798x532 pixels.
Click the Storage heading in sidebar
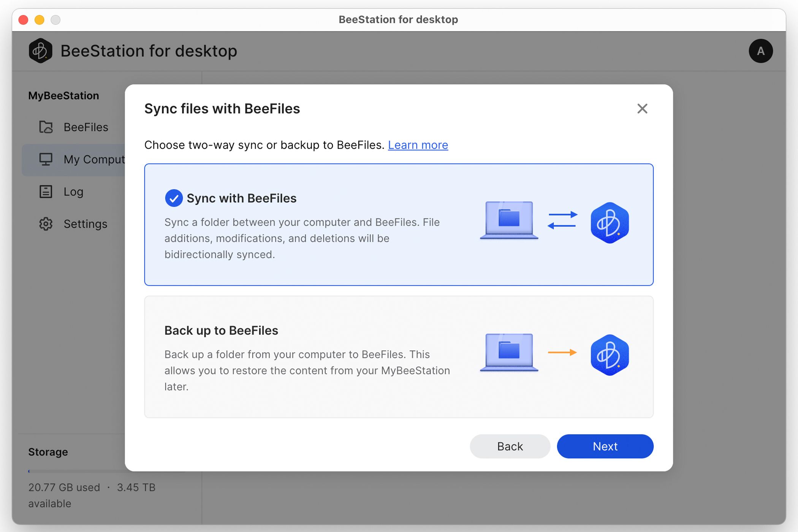48,452
